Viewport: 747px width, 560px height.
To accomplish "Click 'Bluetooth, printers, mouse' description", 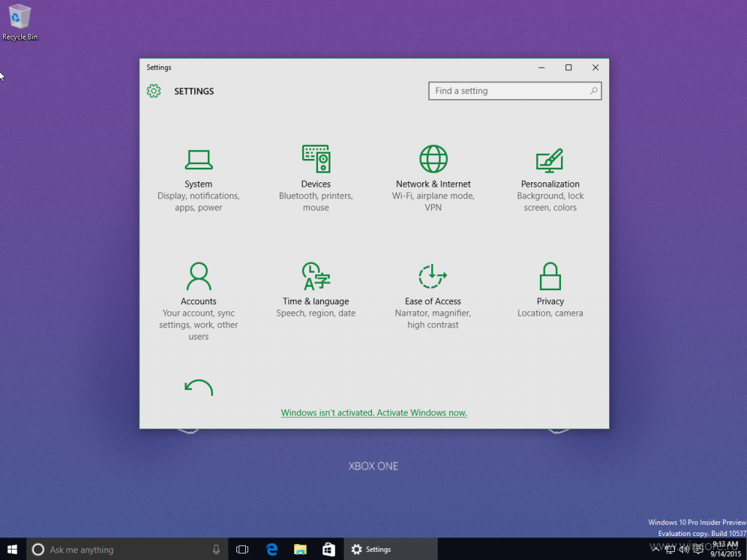I will coord(316,201).
